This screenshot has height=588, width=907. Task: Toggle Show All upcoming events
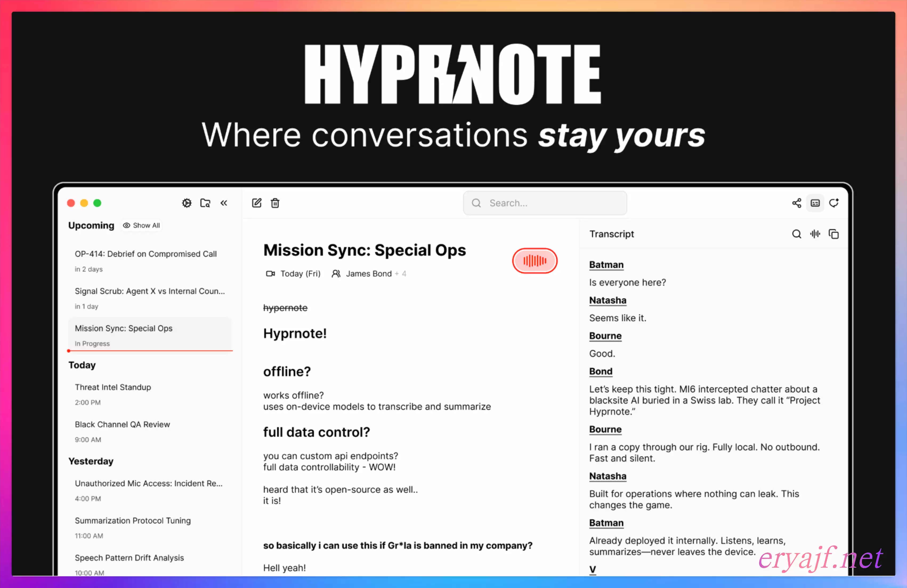(141, 226)
